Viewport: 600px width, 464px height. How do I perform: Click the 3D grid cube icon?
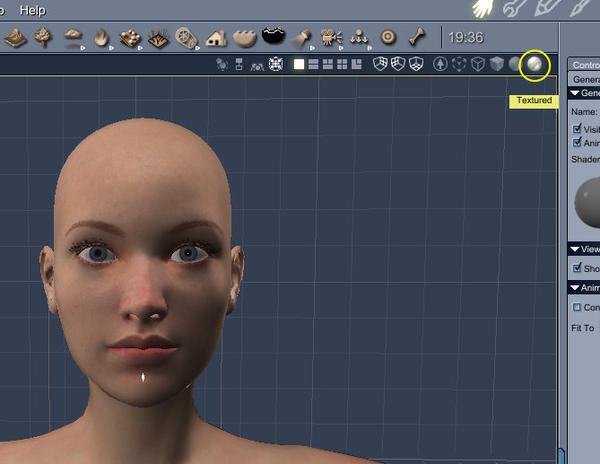pos(276,64)
